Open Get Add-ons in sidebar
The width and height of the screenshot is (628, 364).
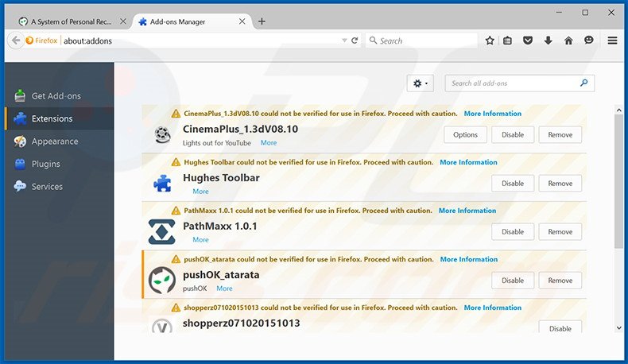(60, 95)
